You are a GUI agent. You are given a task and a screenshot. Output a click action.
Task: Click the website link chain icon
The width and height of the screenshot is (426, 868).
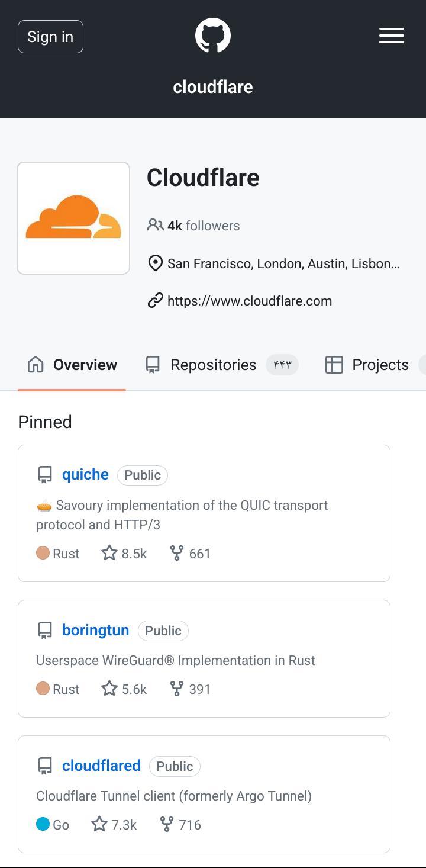pyautogui.click(x=154, y=300)
